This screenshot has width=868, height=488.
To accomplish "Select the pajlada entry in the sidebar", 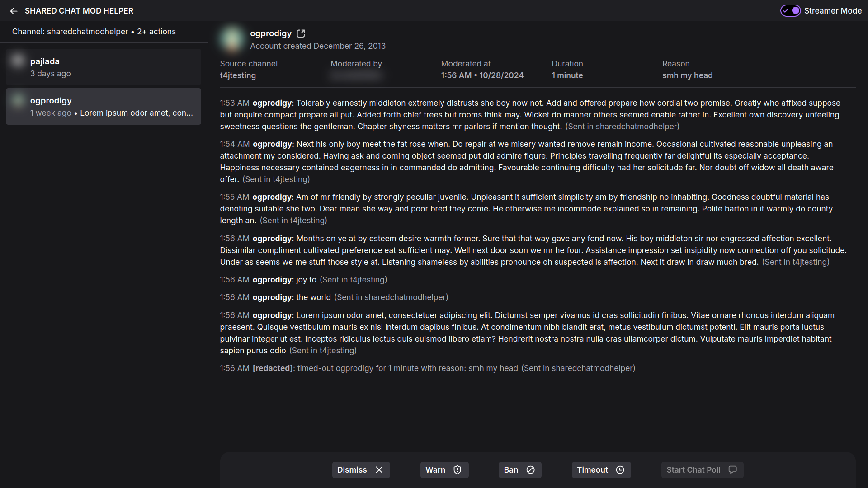I will [103, 67].
